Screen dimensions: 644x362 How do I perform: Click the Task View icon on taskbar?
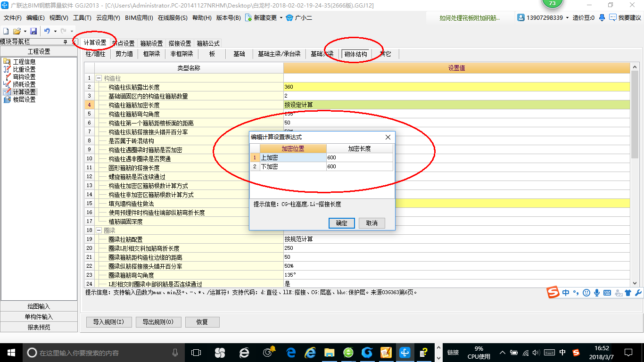(x=196, y=352)
